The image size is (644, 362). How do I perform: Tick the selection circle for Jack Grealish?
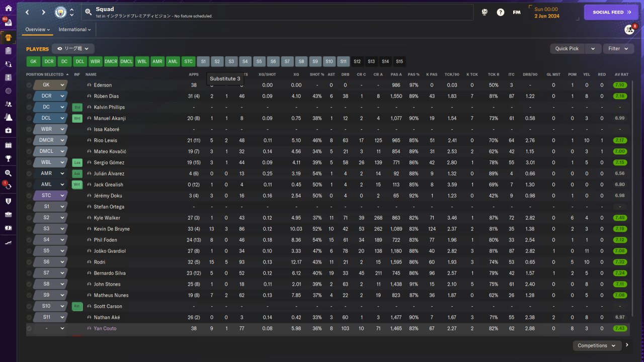pos(29,185)
